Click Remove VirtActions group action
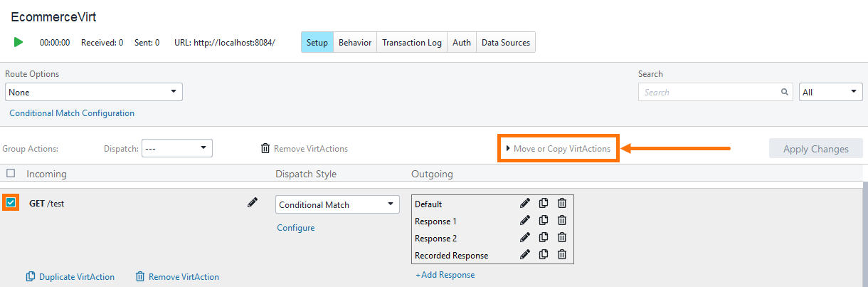This screenshot has width=868, height=287. point(305,148)
